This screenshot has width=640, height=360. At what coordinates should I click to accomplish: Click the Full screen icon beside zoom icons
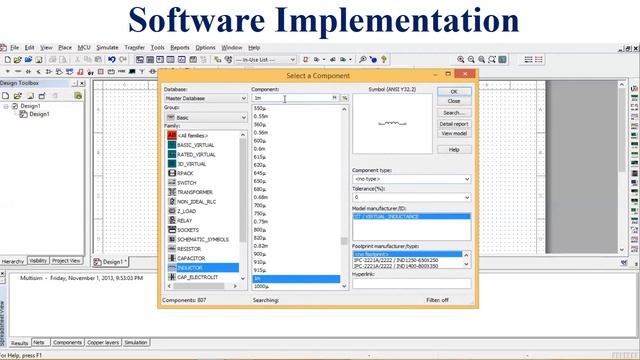point(502,60)
